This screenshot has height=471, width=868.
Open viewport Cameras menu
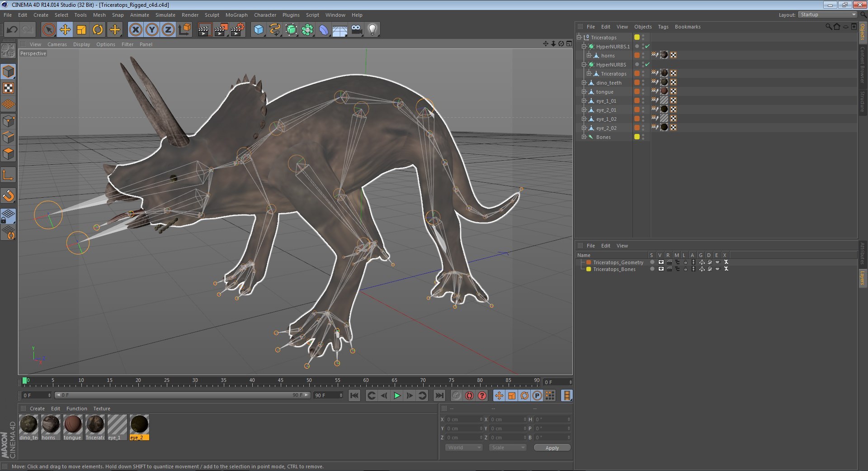57,44
